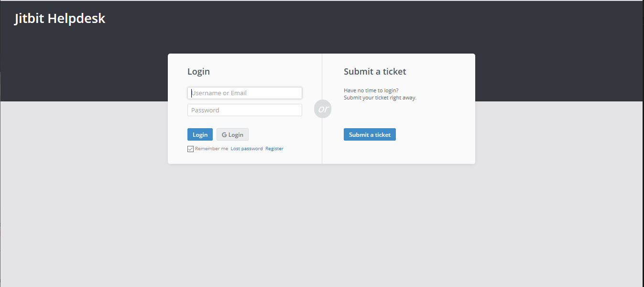This screenshot has height=287, width=644.
Task: Focus the Password field
Action: pos(245,110)
